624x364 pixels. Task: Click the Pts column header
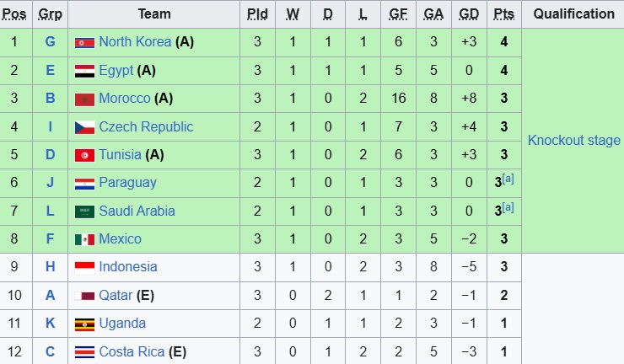(x=503, y=13)
